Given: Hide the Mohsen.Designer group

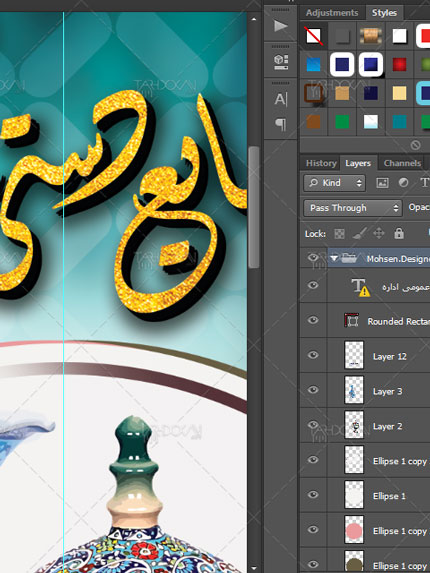Looking at the screenshot, I should [313, 258].
